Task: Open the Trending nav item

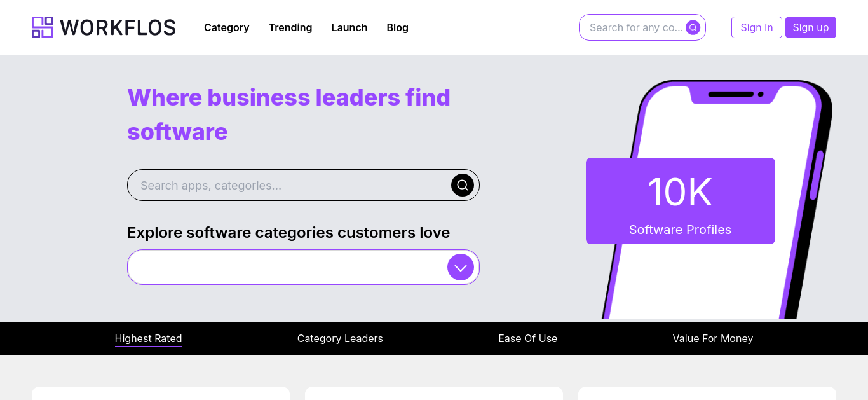Action: pyautogui.click(x=290, y=27)
